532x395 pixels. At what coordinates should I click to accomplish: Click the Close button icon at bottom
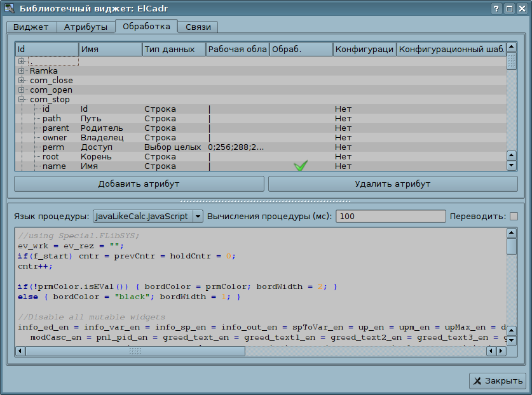click(477, 381)
